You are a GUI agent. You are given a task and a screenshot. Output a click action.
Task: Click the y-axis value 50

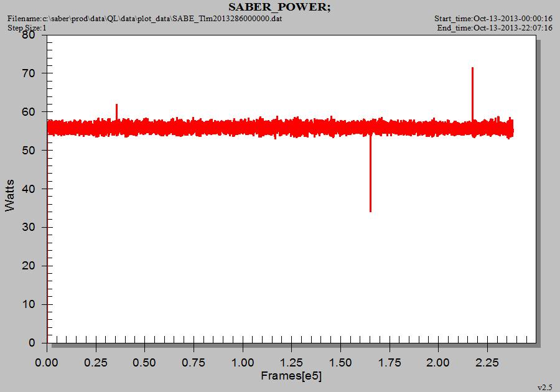(28, 151)
